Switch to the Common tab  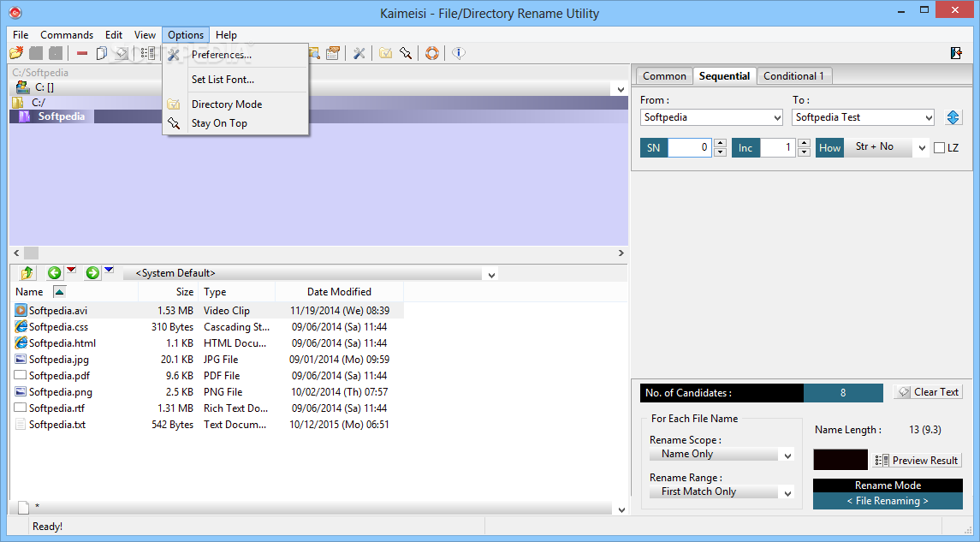coord(664,76)
